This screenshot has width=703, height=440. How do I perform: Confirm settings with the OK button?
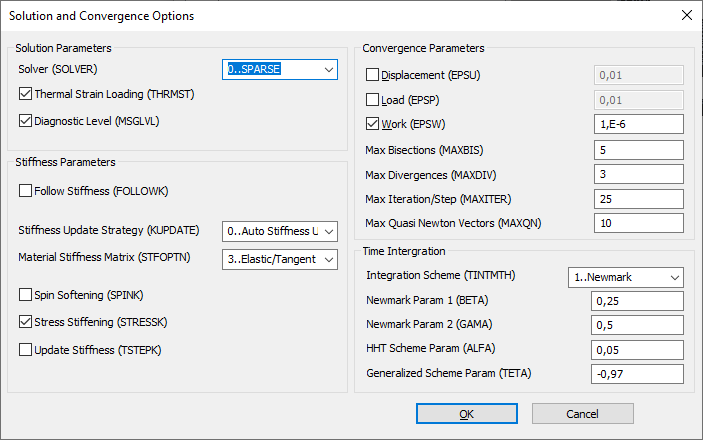467,414
